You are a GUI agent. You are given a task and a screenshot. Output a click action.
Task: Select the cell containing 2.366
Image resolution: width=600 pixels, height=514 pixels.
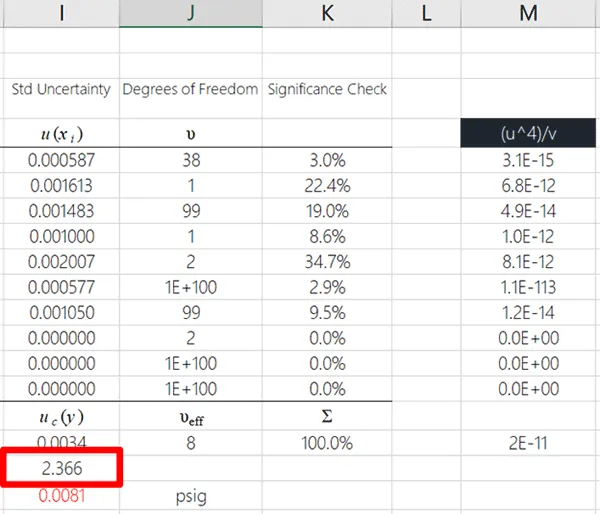(x=61, y=468)
